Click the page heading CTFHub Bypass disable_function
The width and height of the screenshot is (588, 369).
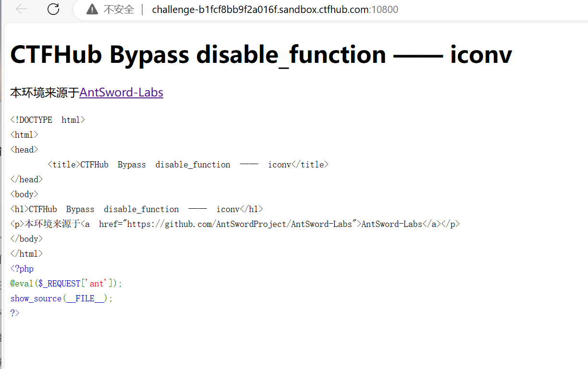click(x=198, y=54)
